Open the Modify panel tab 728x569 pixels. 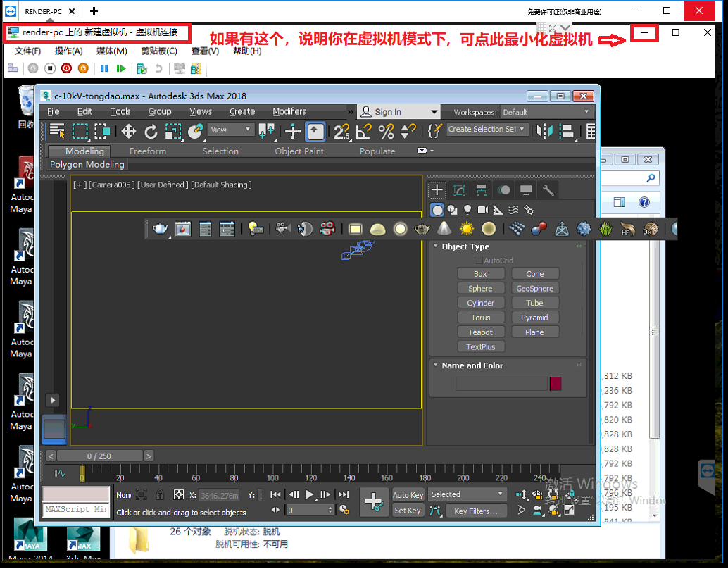(x=459, y=190)
